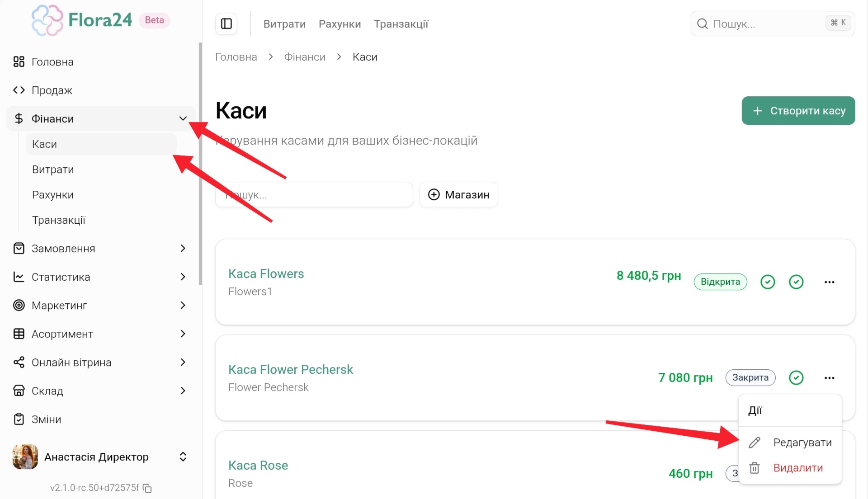
Task: Copy the version string icon
Action: pyautogui.click(x=147, y=488)
